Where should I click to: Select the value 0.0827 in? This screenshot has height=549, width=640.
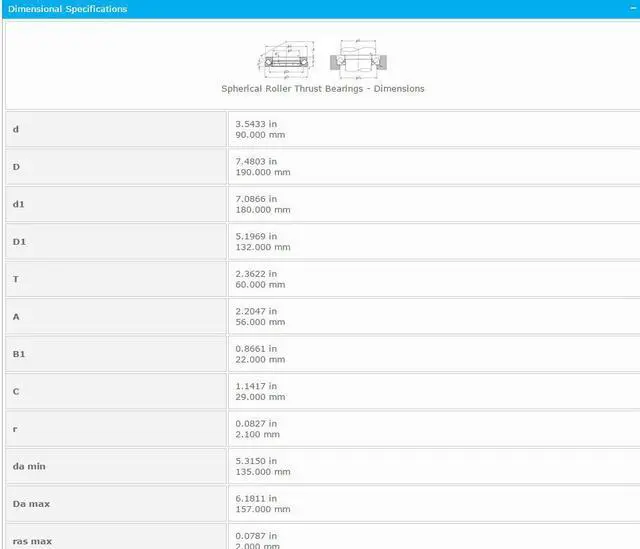(256, 424)
